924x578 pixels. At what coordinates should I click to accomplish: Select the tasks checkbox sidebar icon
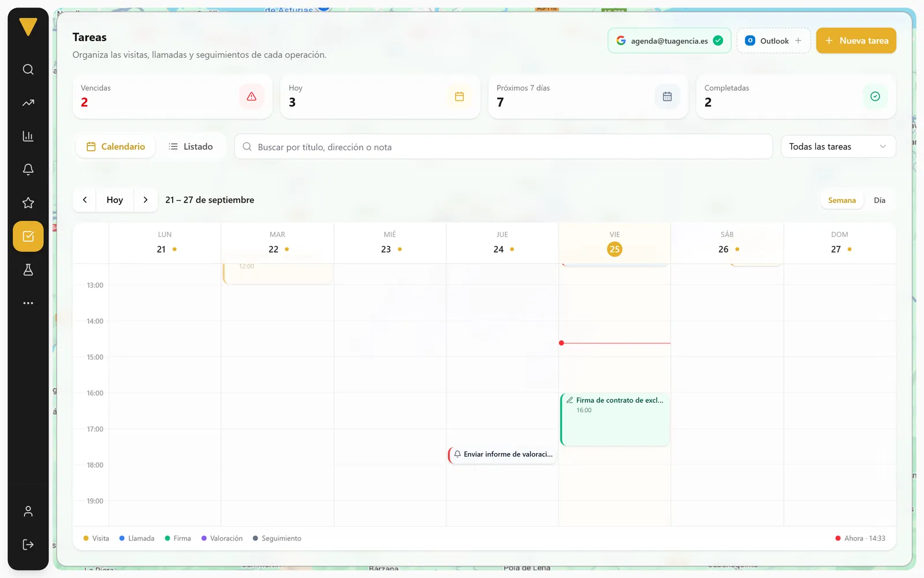pyautogui.click(x=28, y=236)
